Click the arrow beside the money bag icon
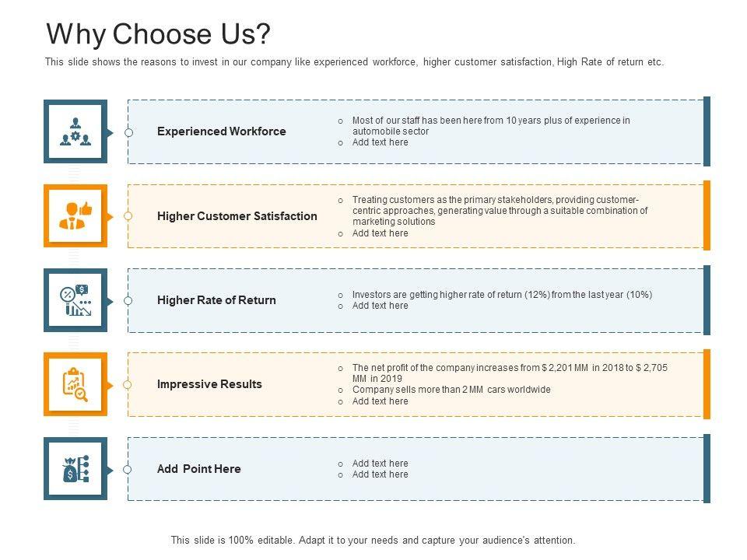747x560 pixels. pyautogui.click(x=110, y=470)
